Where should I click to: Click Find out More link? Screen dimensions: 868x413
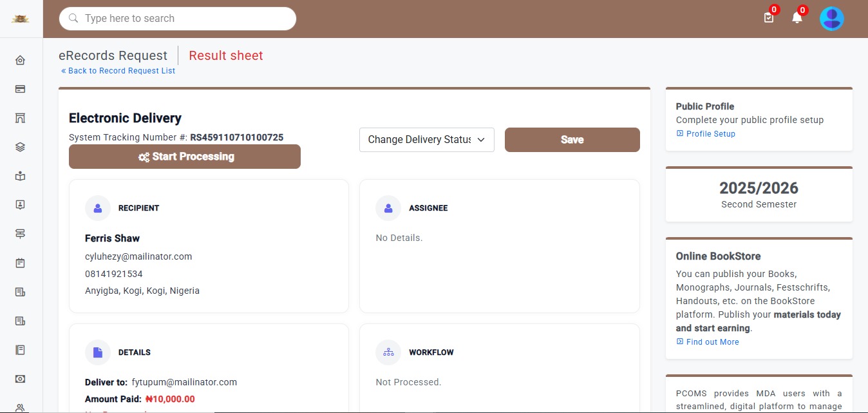pyautogui.click(x=712, y=342)
